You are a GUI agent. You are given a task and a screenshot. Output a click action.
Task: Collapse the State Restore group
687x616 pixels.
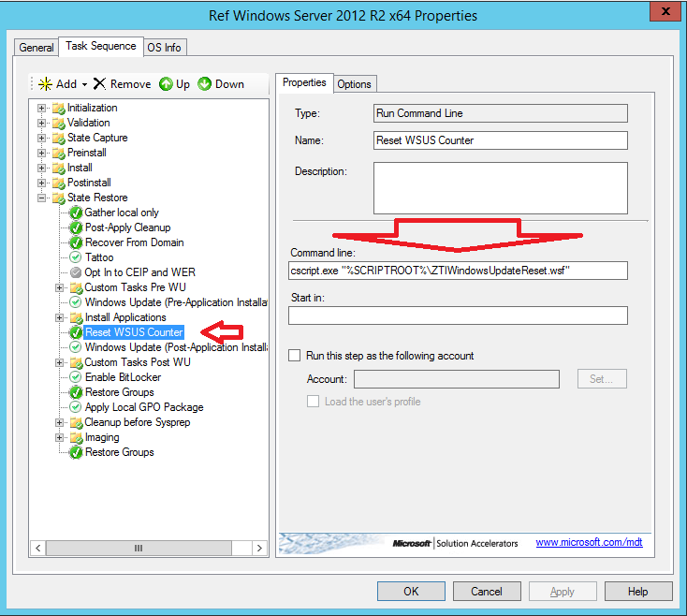[41, 198]
